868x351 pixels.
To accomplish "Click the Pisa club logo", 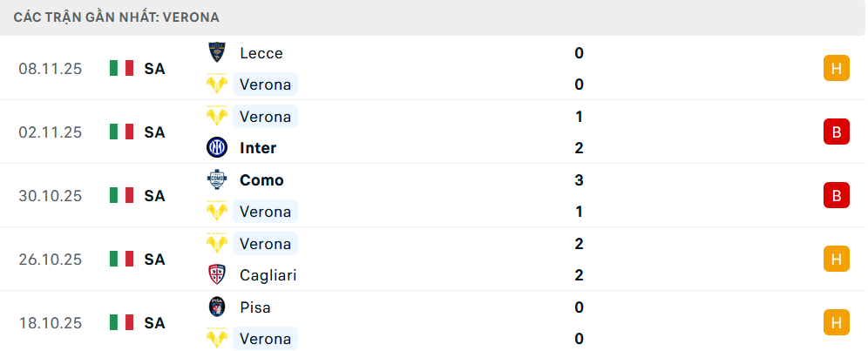I will point(216,307).
